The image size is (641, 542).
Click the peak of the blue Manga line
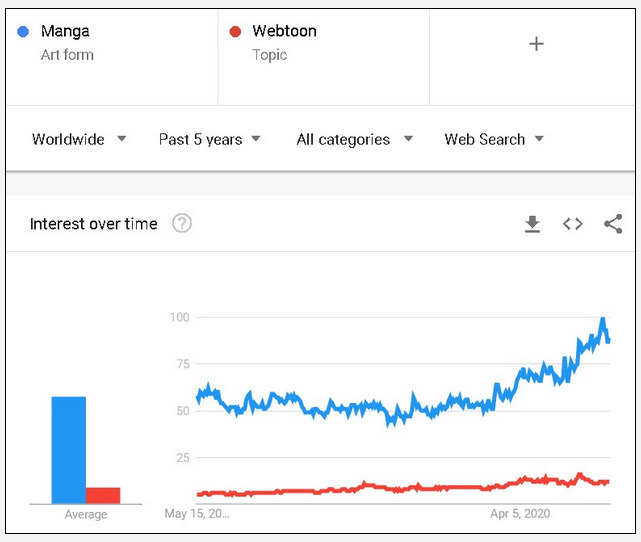coord(603,320)
